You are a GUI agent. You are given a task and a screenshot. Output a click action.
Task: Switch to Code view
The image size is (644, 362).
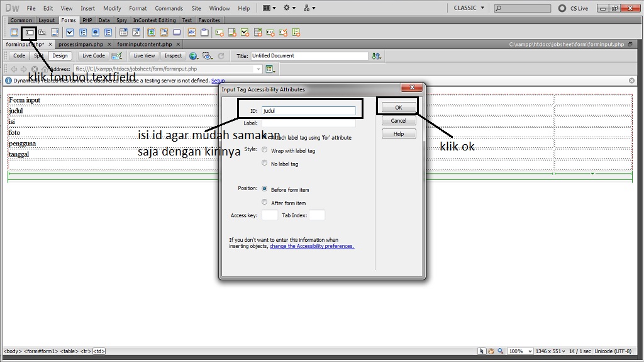19,56
